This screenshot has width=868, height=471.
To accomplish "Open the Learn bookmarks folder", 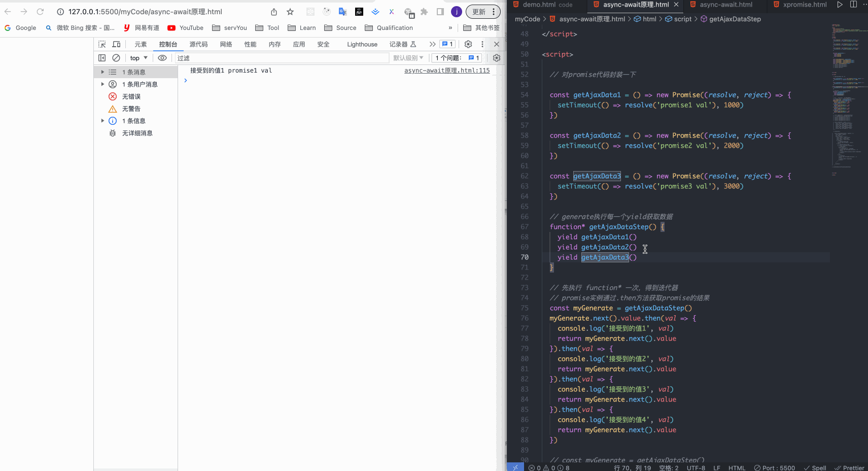I will tap(302, 28).
